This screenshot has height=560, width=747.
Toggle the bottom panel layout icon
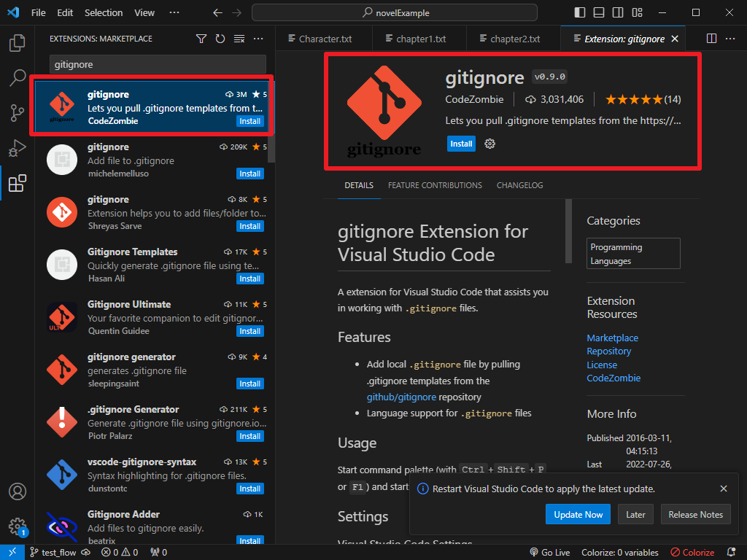pyautogui.click(x=599, y=12)
